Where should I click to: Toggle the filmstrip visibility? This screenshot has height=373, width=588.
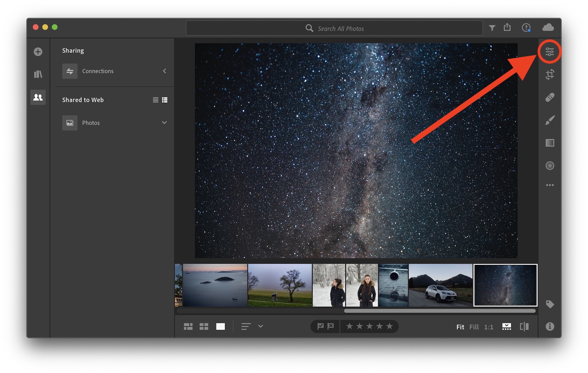point(506,327)
